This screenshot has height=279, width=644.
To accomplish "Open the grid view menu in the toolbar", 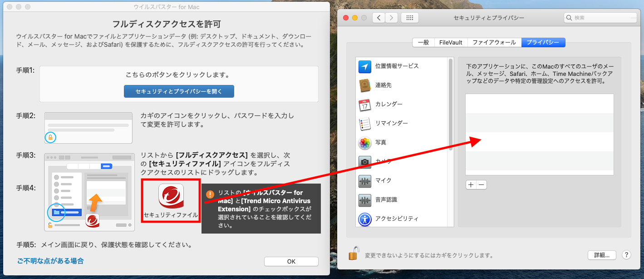I will pos(410,17).
